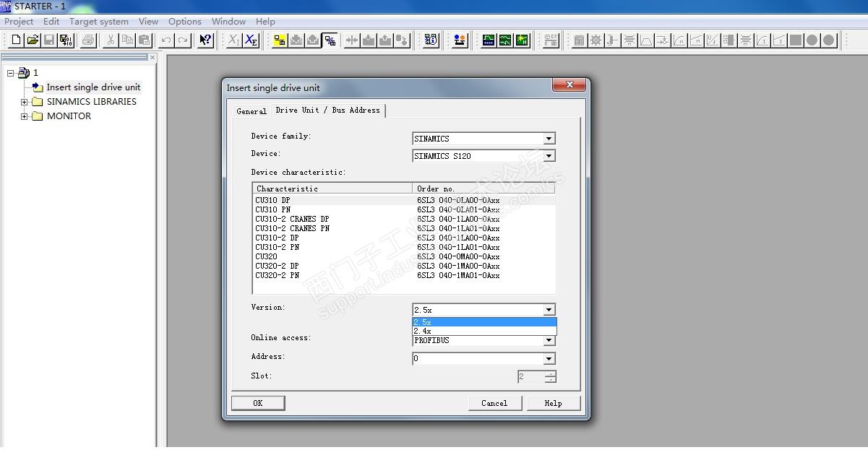Click the Version dropdown arrow
Image resolution: width=868 pixels, height=468 pixels.
[x=549, y=311]
